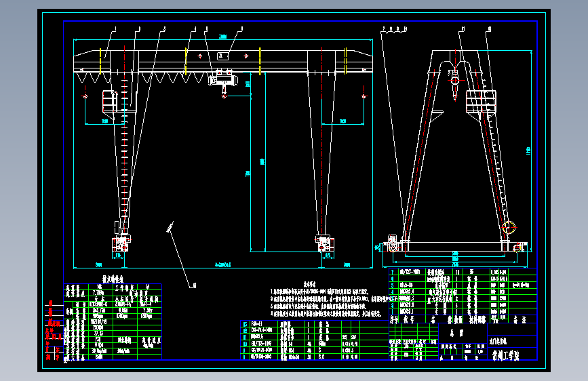Select the 常州工学院 text in title block
588x381 pixels.
coord(506,355)
